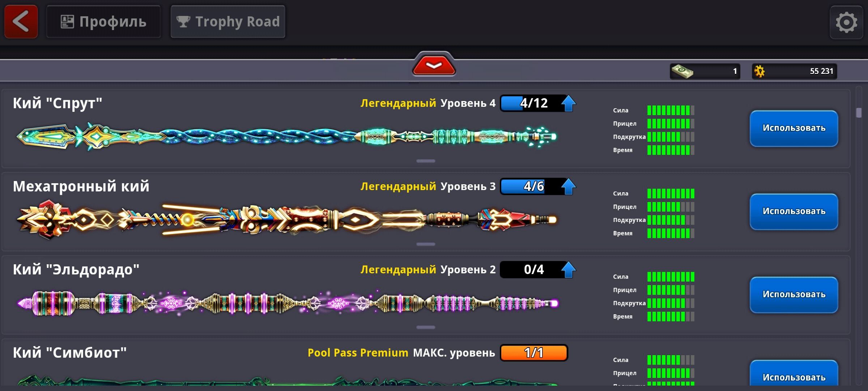868x391 pixels.
Task: Expand Спрут card via bottom handle
Action: (x=426, y=161)
